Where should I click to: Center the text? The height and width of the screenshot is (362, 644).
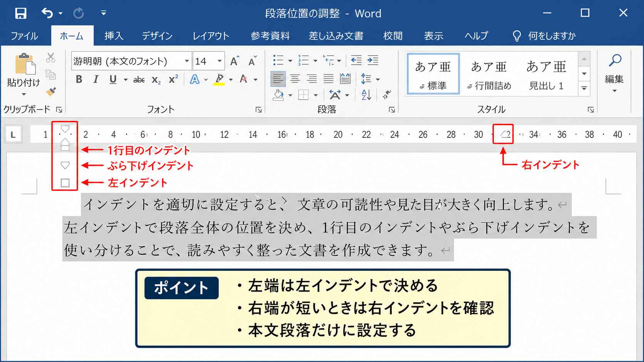click(295, 79)
